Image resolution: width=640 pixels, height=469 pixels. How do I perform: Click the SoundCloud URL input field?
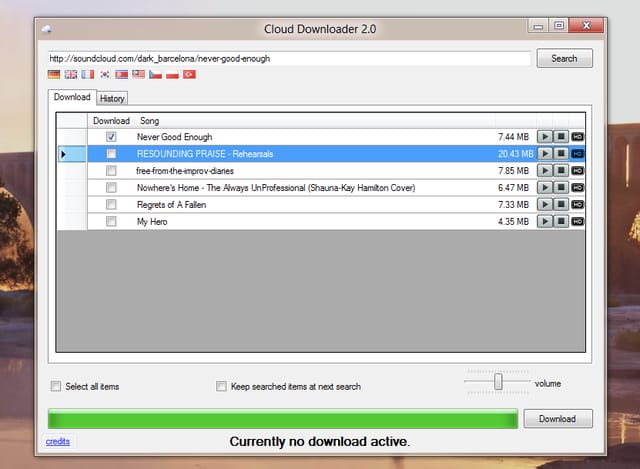click(289, 58)
